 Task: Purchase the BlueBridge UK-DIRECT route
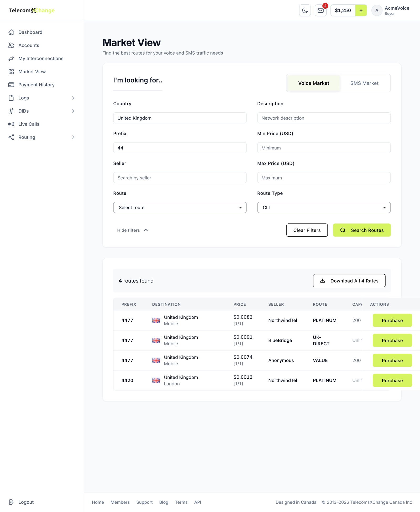point(392,341)
